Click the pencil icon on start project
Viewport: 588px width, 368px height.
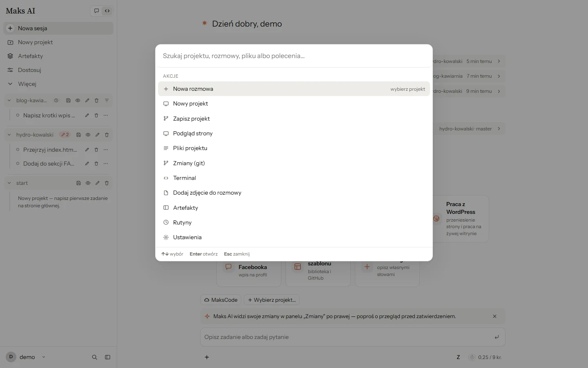pos(97,183)
